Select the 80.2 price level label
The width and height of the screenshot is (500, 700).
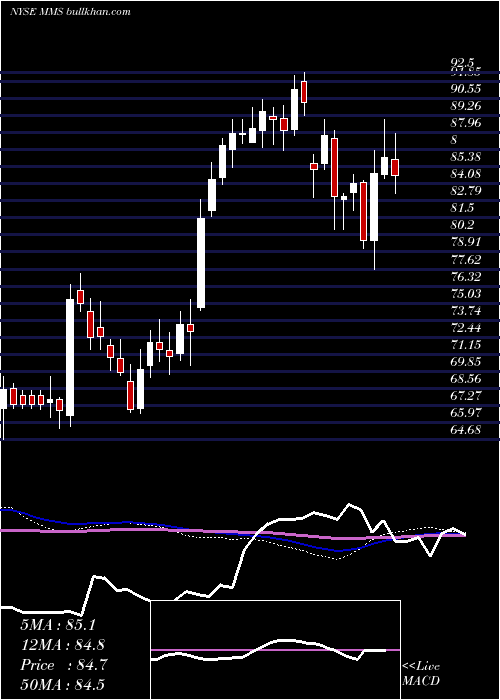(462, 225)
